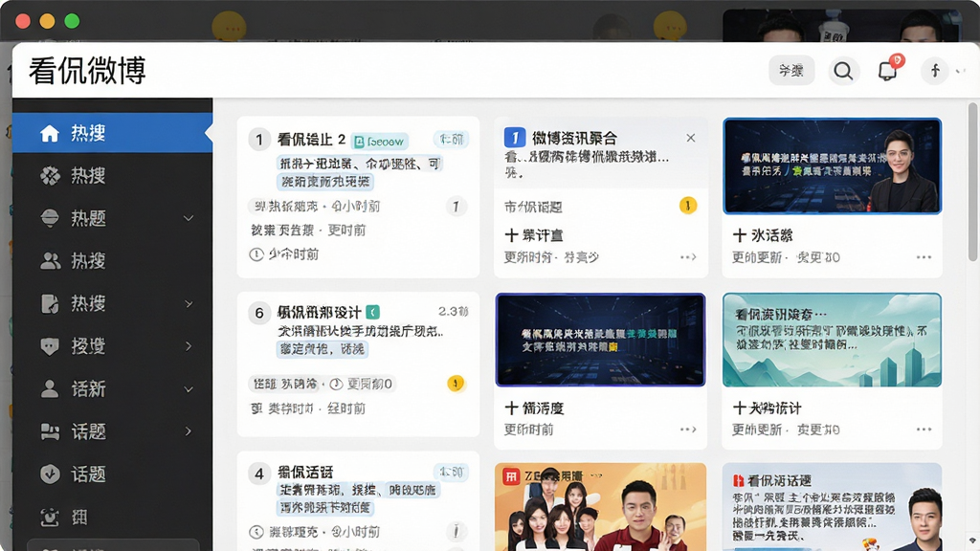This screenshot has height=551, width=980.
Task: Expand the 话新 sidebar chevron
Action: click(189, 389)
